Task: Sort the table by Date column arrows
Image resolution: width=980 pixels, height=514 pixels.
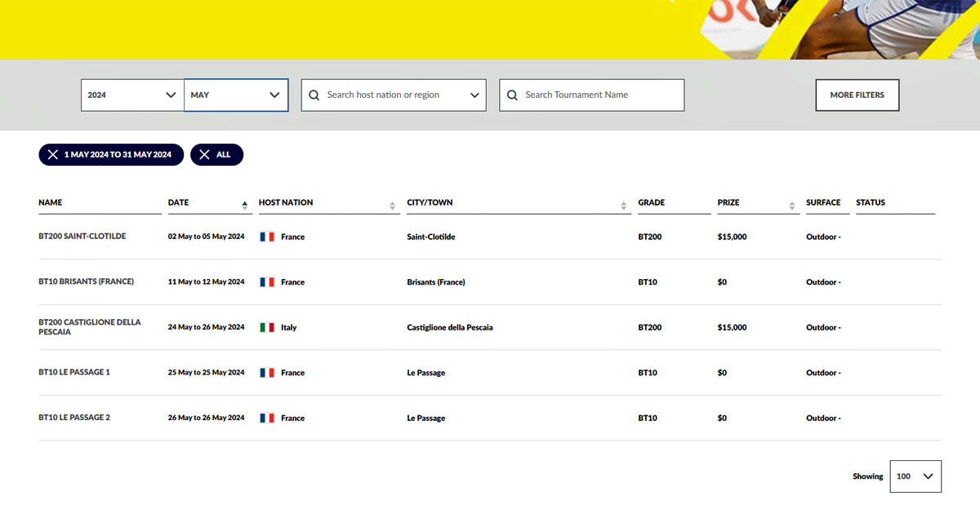Action: click(x=245, y=206)
